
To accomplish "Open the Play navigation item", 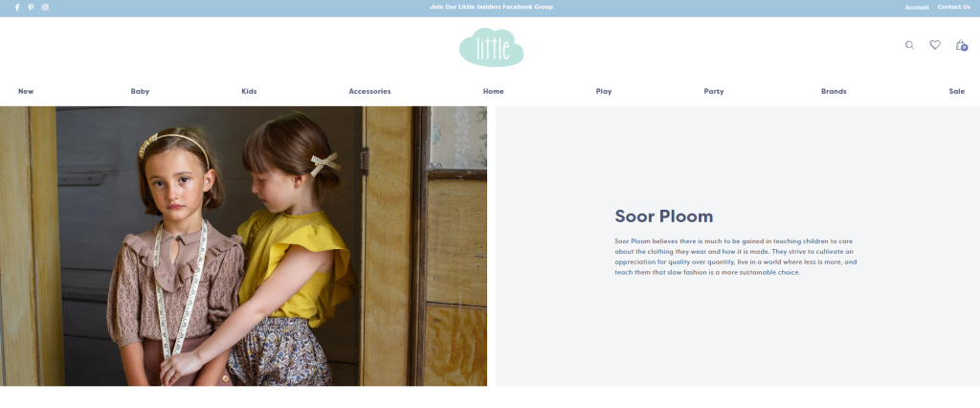I will click(x=604, y=91).
